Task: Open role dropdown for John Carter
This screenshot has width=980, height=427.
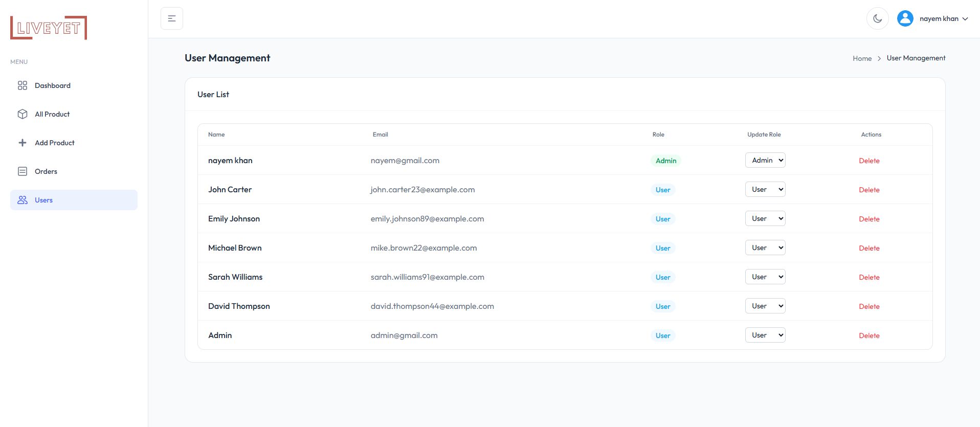Action: (765, 189)
